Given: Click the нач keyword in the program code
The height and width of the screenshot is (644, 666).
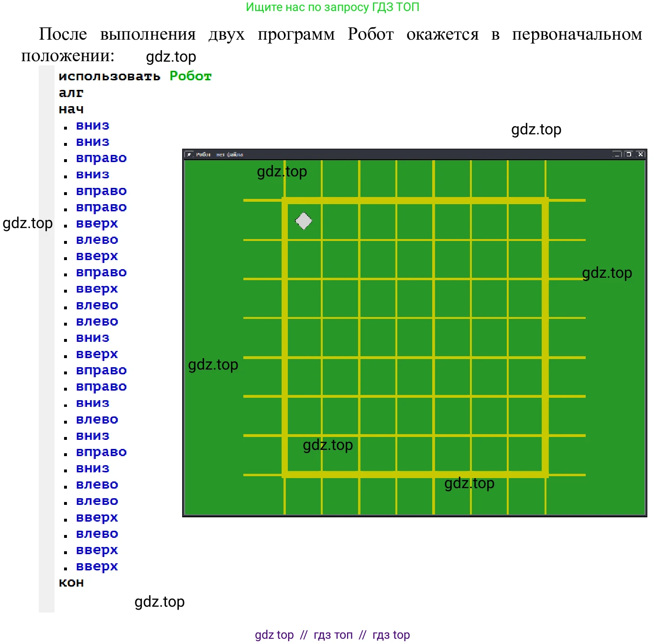Looking at the screenshot, I should click(71, 109).
